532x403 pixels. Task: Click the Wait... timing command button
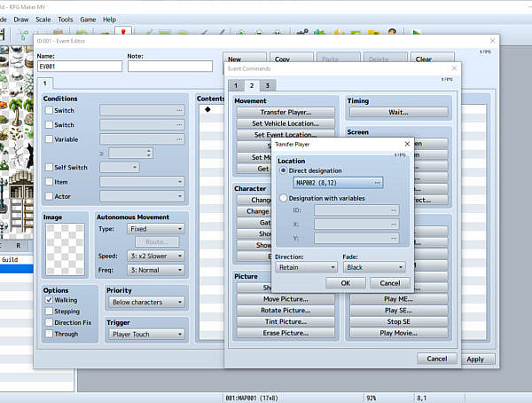pyautogui.click(x=397, y=113)
